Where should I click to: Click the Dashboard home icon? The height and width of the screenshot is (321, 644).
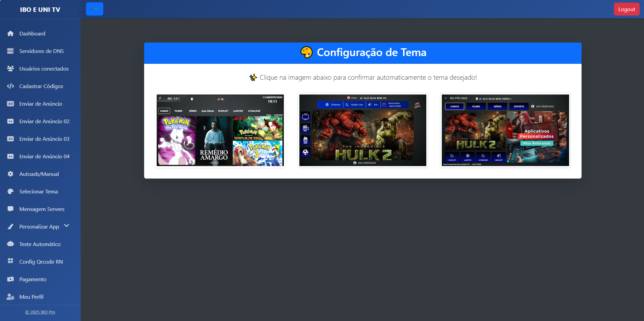(x=10, y=33)
